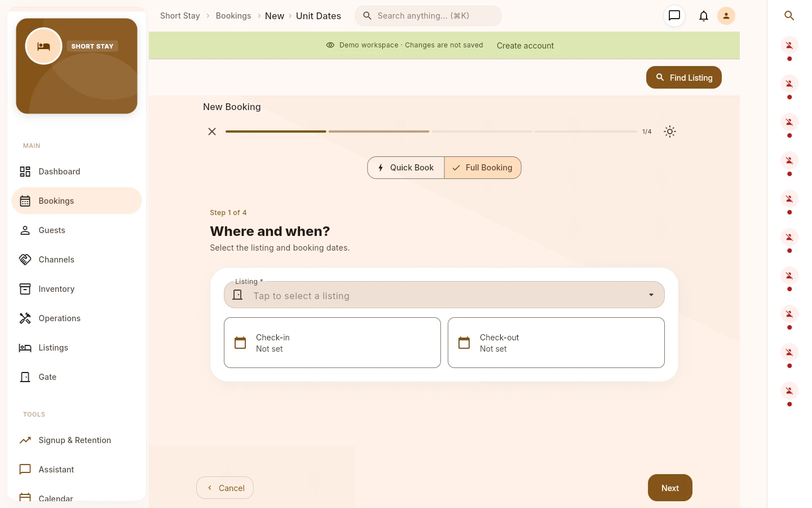Click the Short Stay bed logo icon
The height and width of the screenshot is (508, 812).
[43, 46]
